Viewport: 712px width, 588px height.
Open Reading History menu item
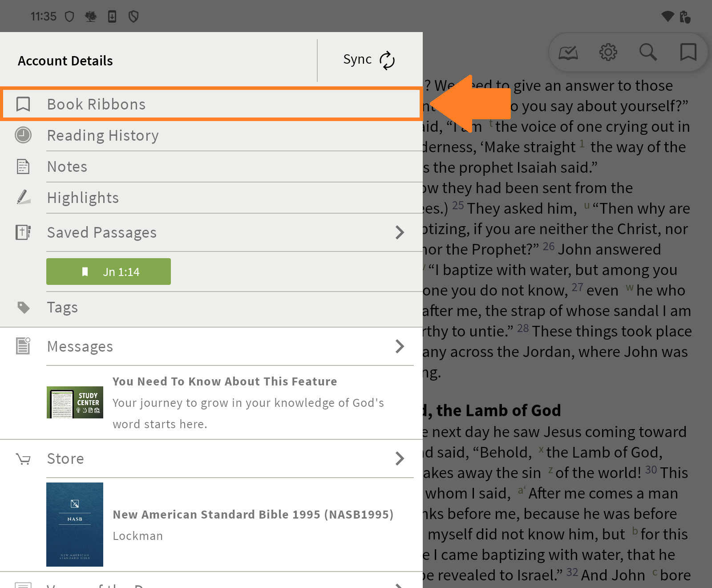click(x=103, y=135)
